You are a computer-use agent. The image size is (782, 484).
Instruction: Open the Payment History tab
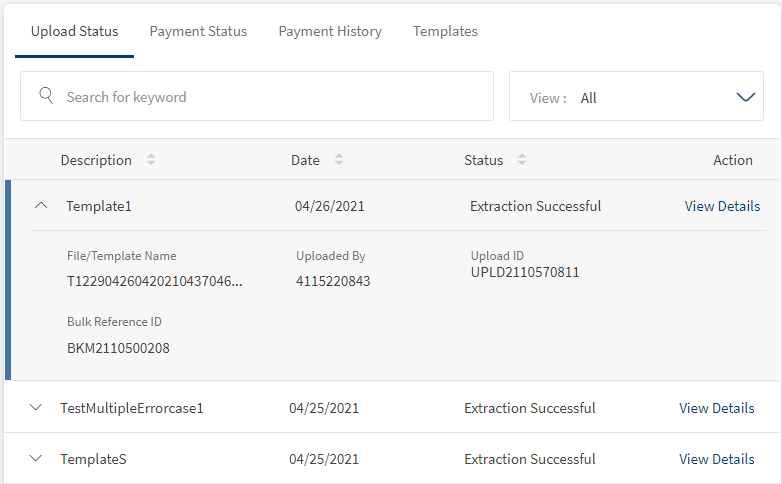click(330, 31)
